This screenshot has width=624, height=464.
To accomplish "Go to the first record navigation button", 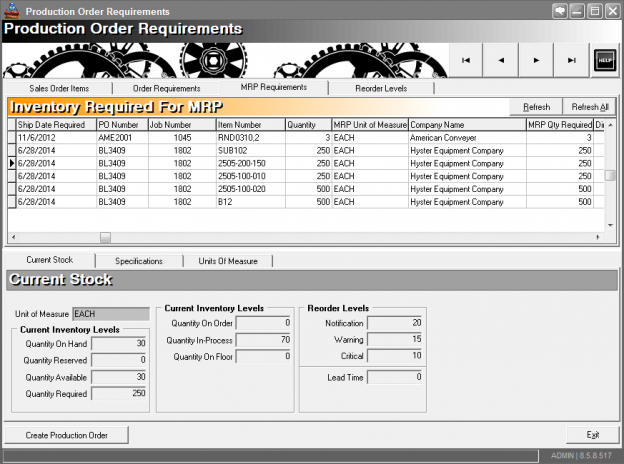I will [x=466, y=60].
